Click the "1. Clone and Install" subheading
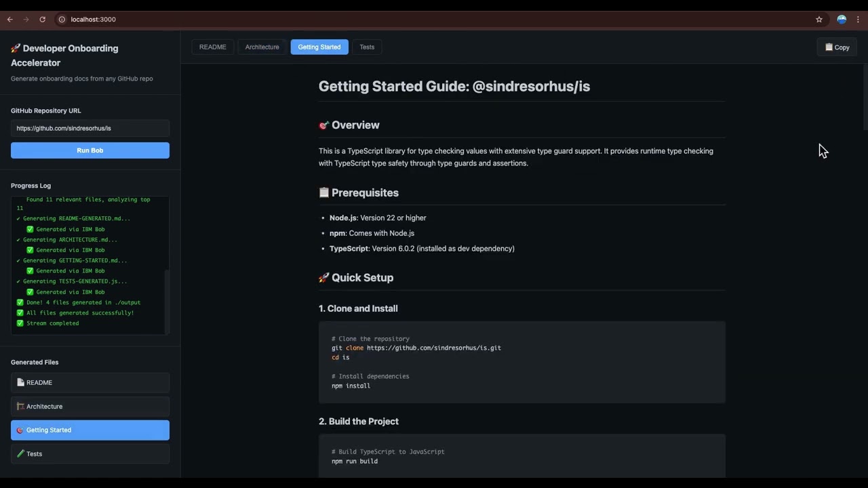Image resolution: width=868 pixels, height=488 pixels. tap(358, 308)
